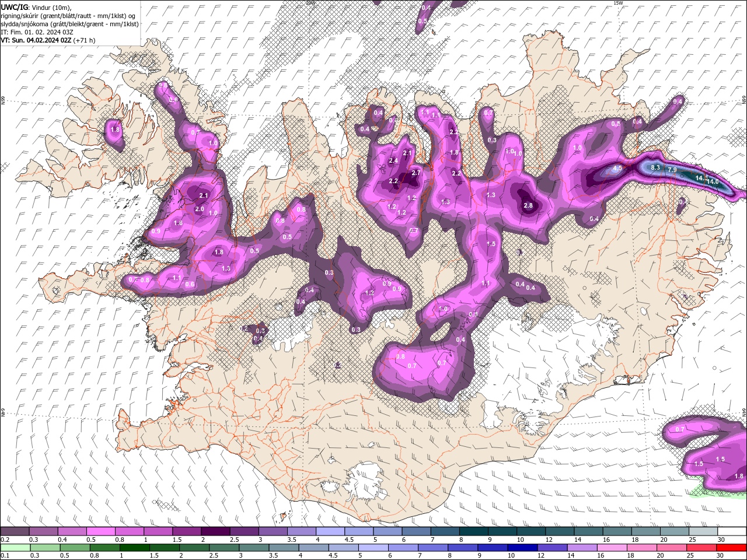Click the 4.5 value on the map's northeast band
The image size is (747, 560).
617,168
